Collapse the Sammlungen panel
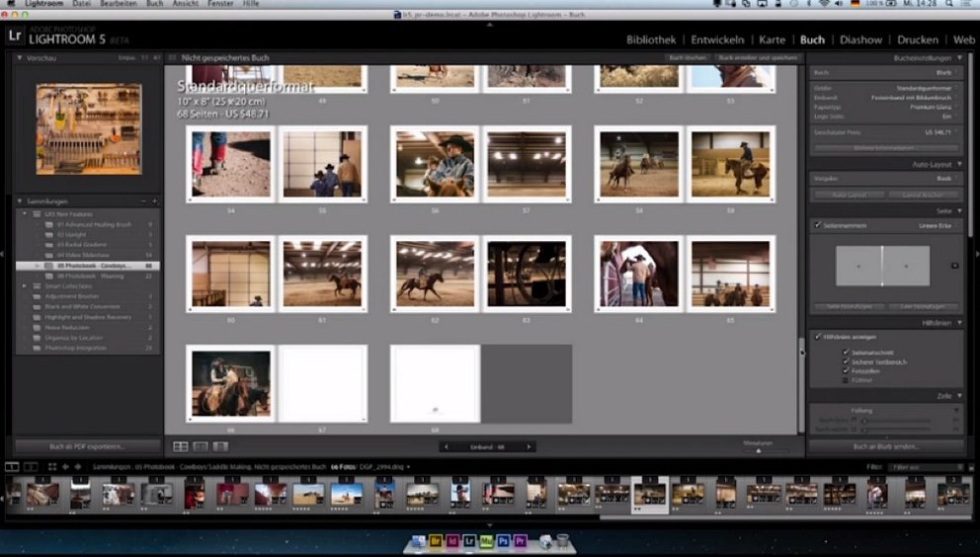 tap(20, 201)
